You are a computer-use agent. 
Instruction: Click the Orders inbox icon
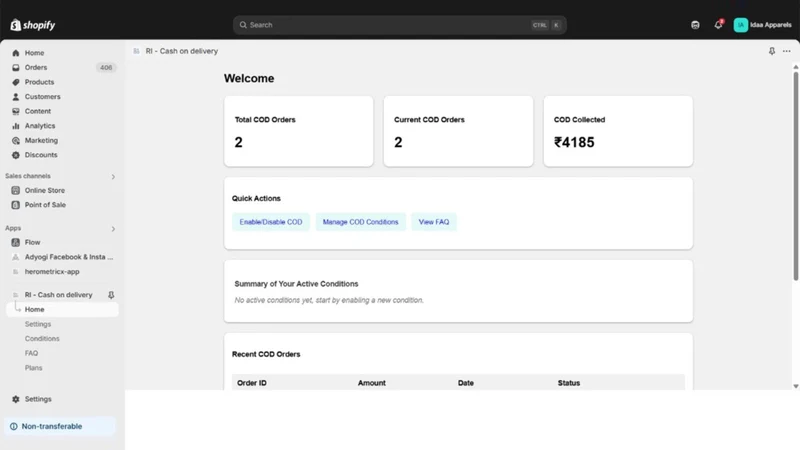[x=16, y=67]
